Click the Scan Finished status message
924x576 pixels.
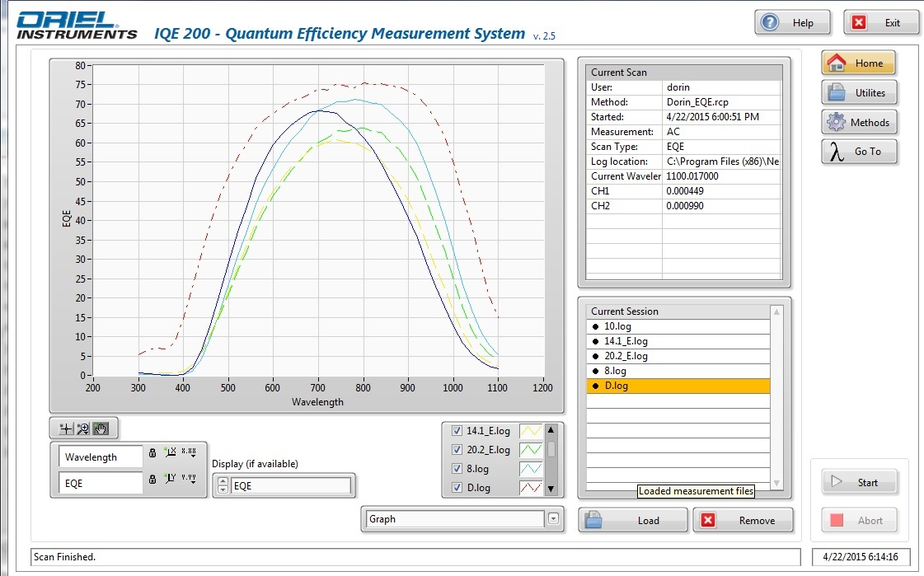(64, 556)
